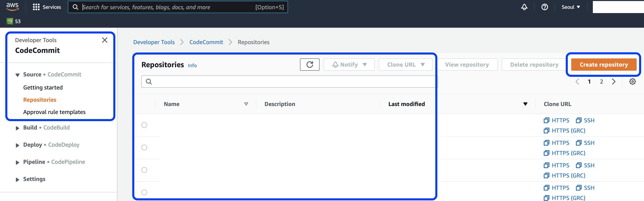Click Developer Tools breadcrumb link
This screenshot has height=201, width=644.
tap(154, 42)
